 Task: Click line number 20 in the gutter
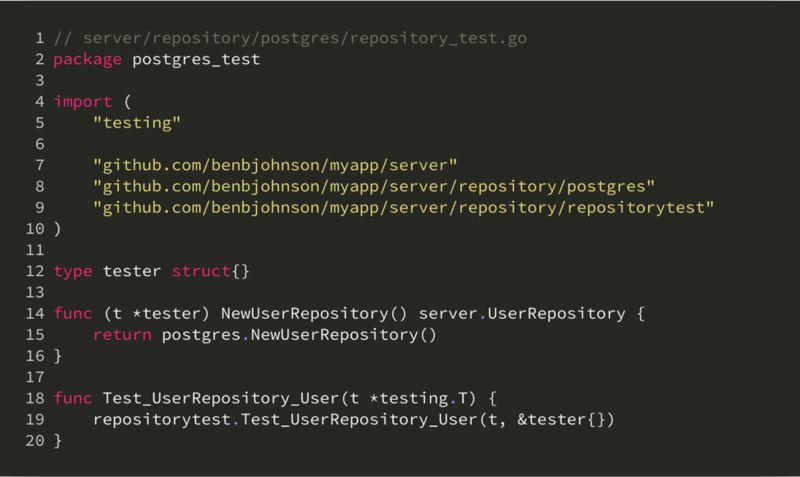pyautogui.click(x=34, y=440)
